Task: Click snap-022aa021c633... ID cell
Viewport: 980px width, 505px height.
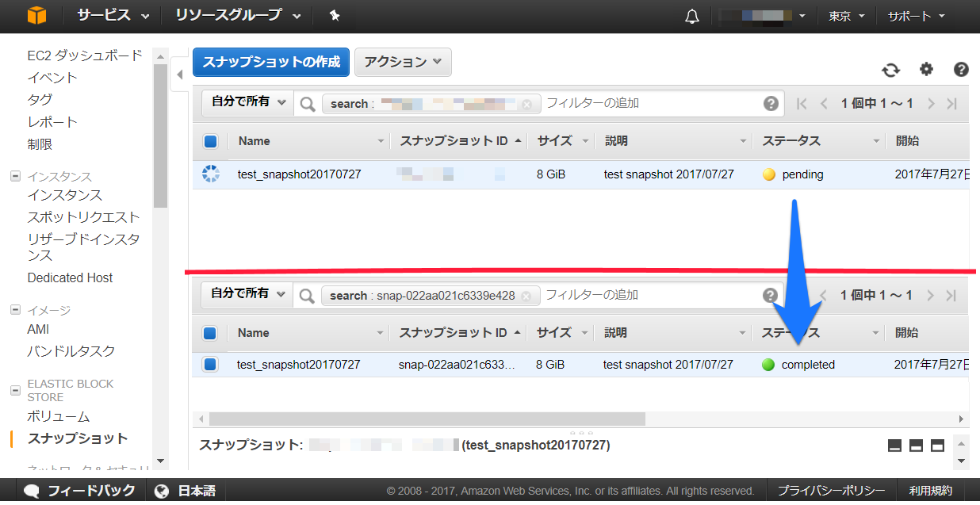Action: [x=457, y=365]
